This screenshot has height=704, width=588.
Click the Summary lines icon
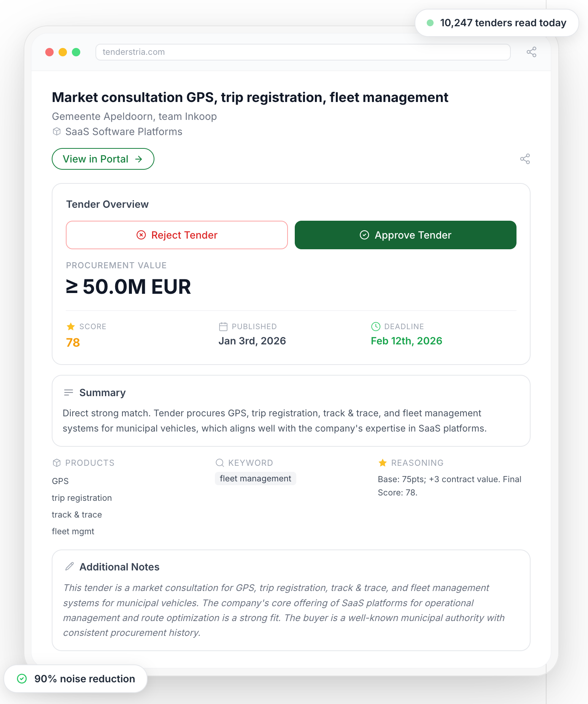(x=69, y=392)
